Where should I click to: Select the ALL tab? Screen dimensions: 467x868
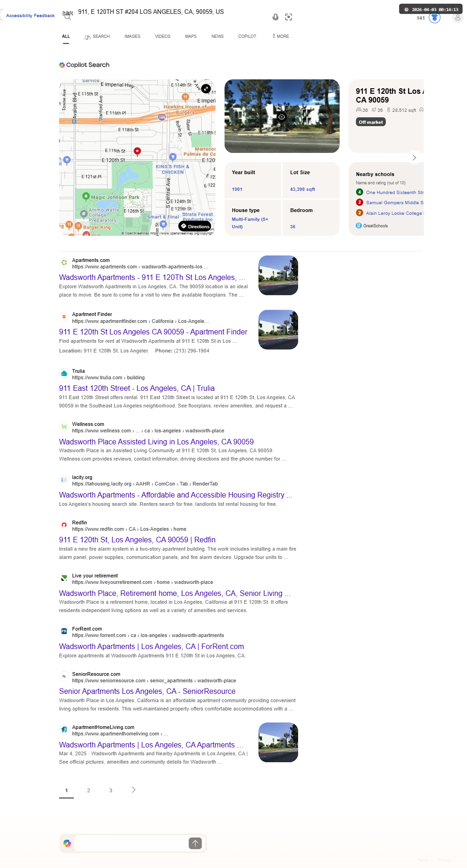point(66,36)
